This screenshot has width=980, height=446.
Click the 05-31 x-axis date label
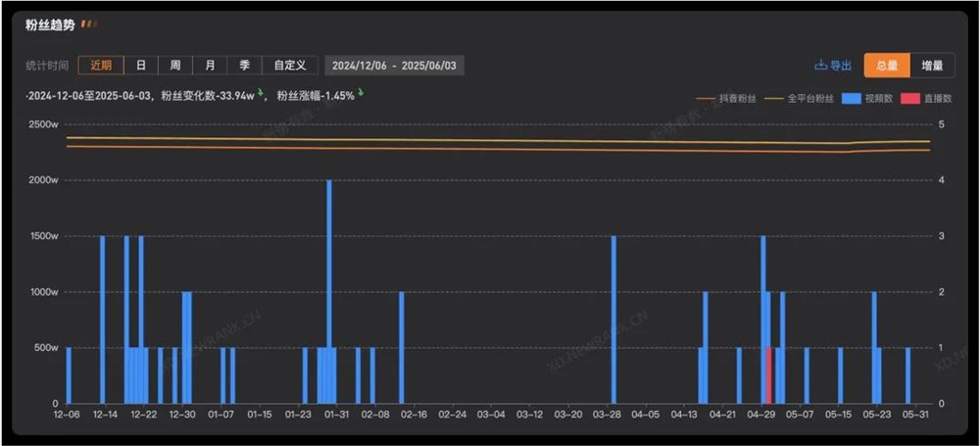coord(915,414)
